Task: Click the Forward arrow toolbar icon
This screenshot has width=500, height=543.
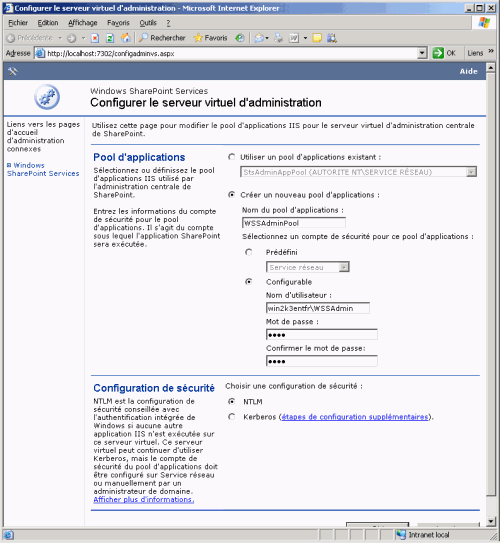Action: point(71,38)
